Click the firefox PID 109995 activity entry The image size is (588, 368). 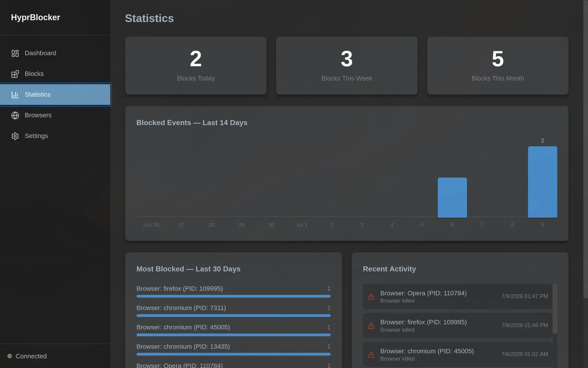458,326
